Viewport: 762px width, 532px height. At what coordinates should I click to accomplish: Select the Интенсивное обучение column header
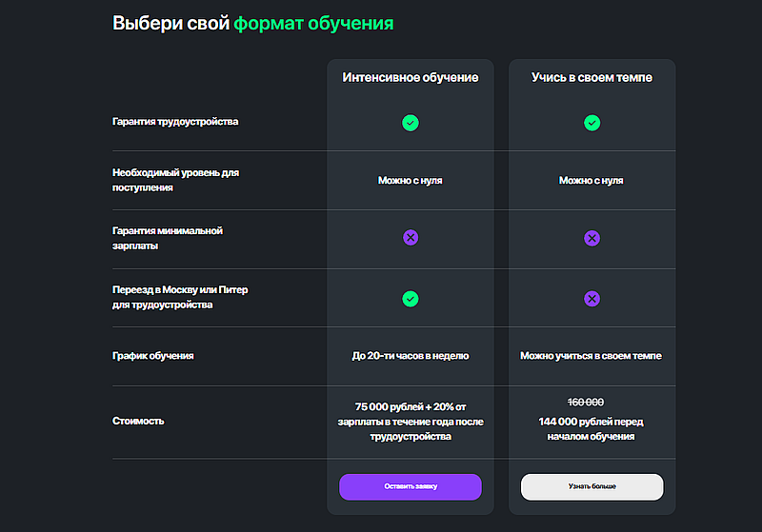(411, 77)
